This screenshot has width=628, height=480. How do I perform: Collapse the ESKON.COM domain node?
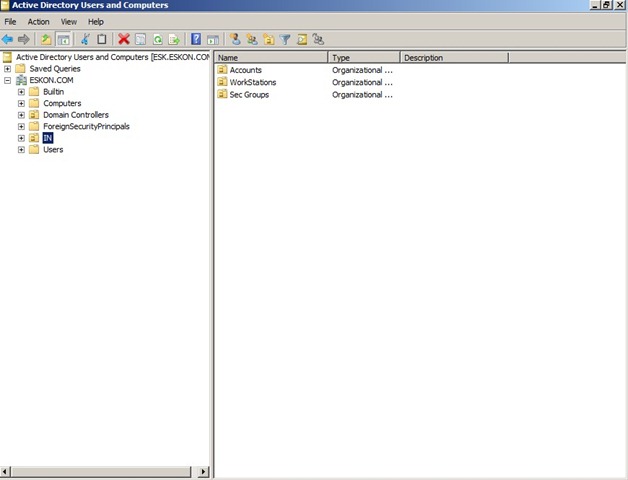pyautogui.click(x=8, y=80)
